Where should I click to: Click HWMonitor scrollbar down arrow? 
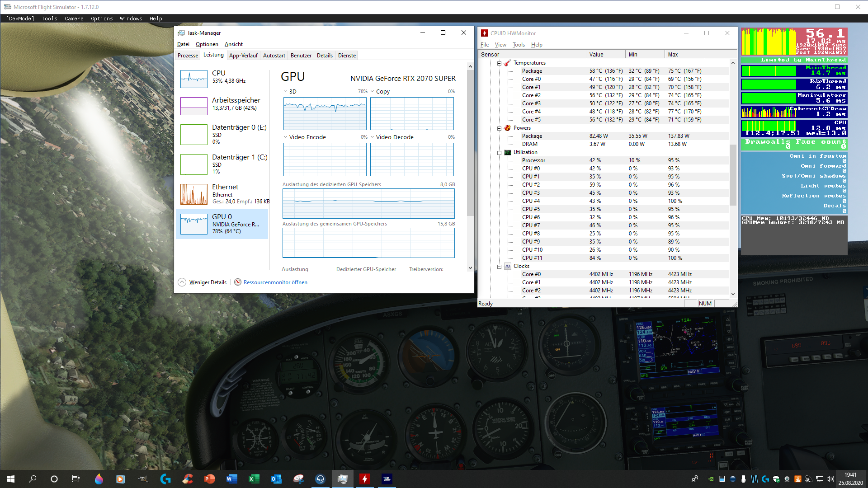pos(733,294)
